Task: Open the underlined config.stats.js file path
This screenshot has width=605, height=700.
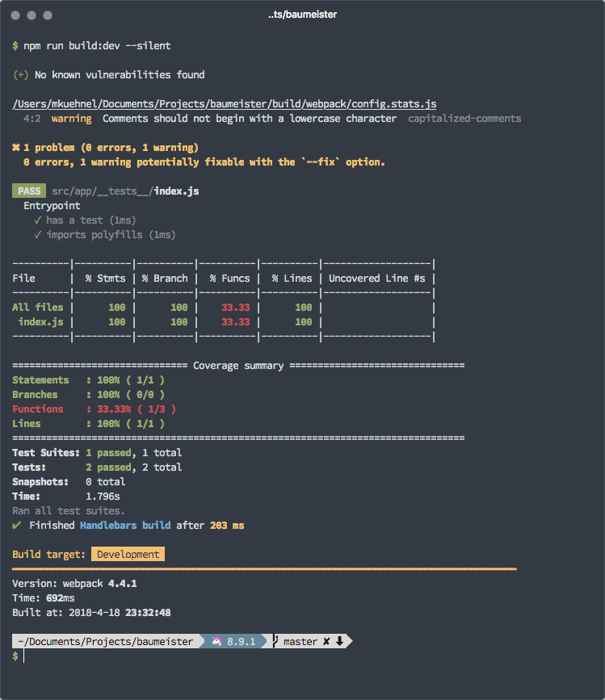Action: click(225, 104)
